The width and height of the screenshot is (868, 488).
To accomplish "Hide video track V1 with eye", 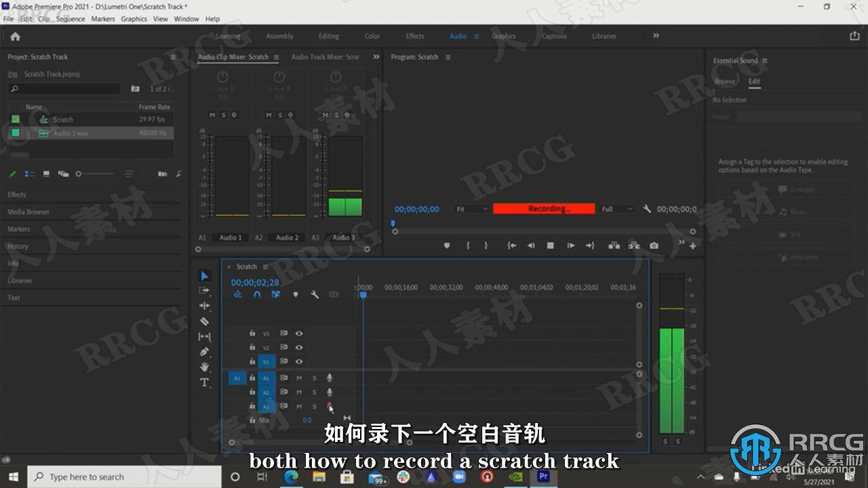I will click(x=298, y=362).
